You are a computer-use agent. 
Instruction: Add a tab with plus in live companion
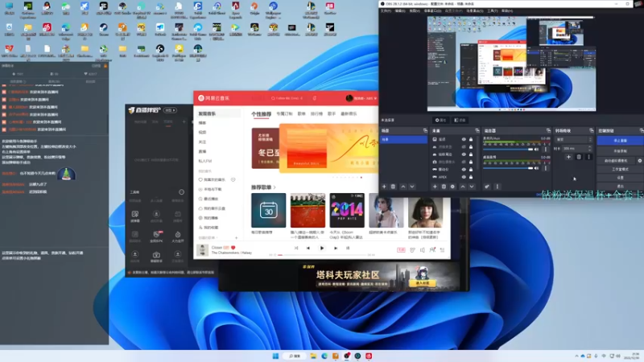click(184, 121)
